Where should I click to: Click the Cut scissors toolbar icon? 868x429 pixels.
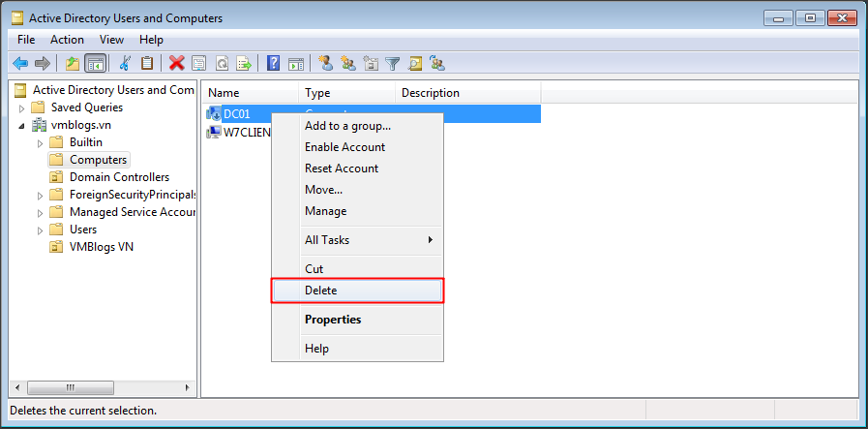click(x=124, y=64)
